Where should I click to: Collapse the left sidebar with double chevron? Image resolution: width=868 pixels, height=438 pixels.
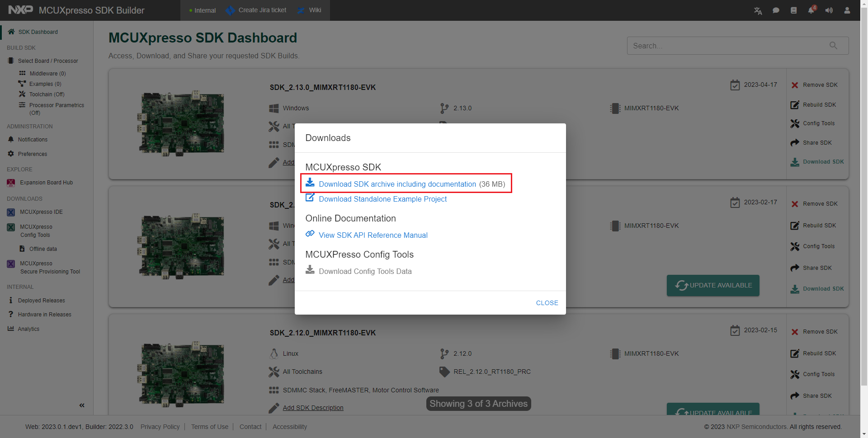point(82,405)
